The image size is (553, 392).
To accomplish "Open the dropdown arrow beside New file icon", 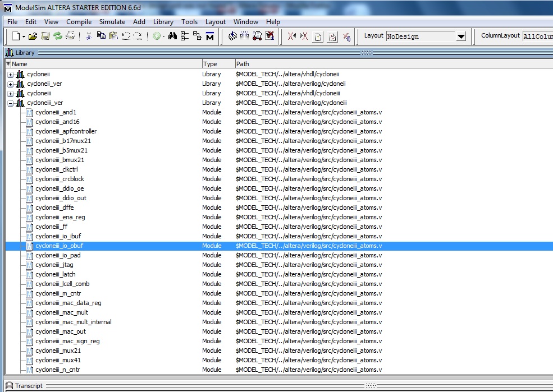I will pyautogui.click(x=24, y=36).
